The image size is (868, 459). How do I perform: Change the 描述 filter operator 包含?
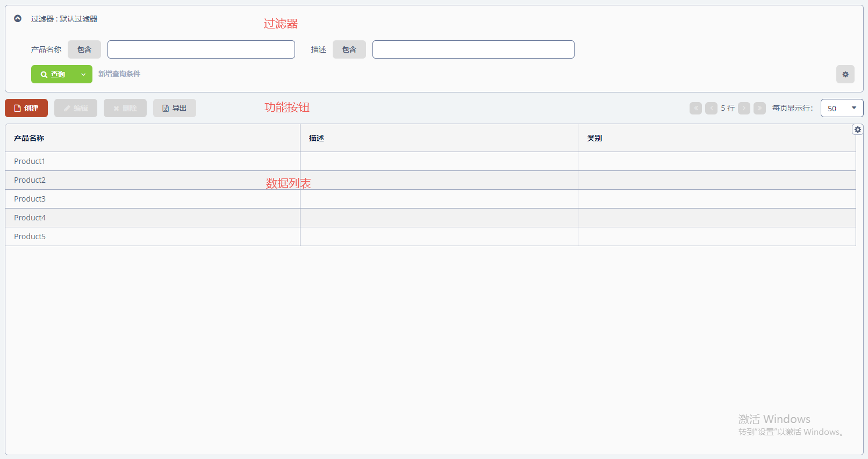coord(349,49)
